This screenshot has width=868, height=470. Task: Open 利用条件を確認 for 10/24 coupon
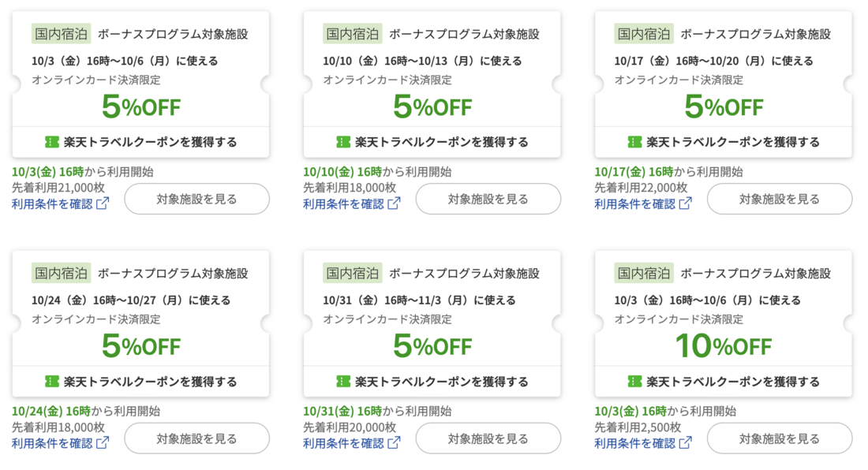[x=52, y=442]
